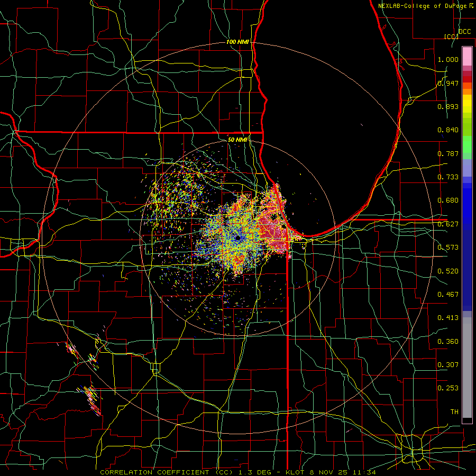This screenshot has width=476, height=476.
Task: Click the 0.413 scale value
Action: [448, 318]
